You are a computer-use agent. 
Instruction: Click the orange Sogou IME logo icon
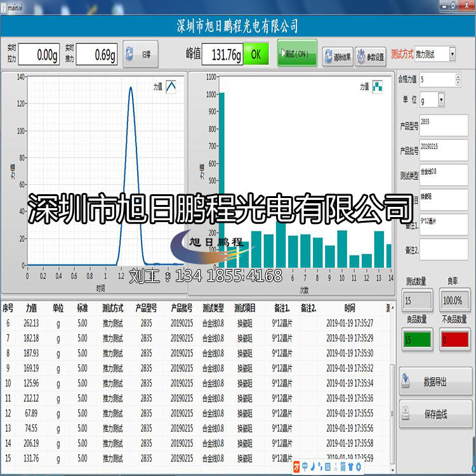click(x=296, y=467)
